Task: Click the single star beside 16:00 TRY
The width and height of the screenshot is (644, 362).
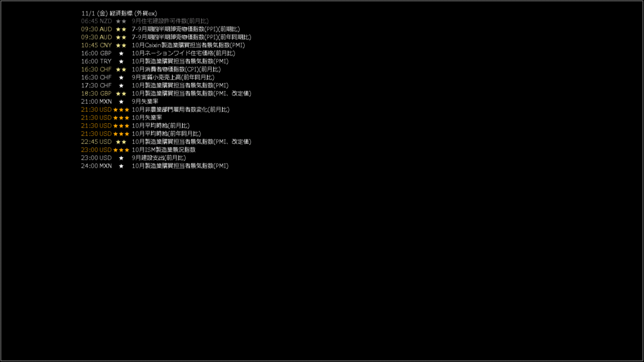Action: 121,62
